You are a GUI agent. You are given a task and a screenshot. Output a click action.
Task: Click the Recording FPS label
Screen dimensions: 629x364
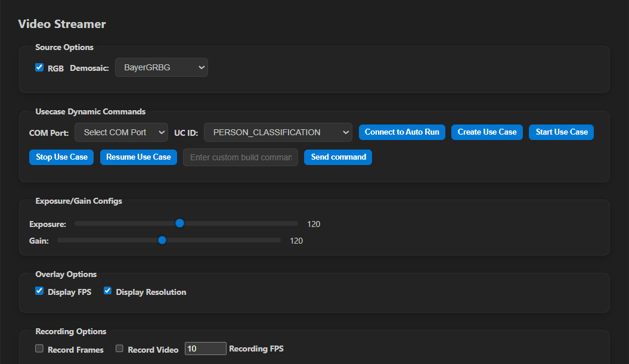coord(256,349)
